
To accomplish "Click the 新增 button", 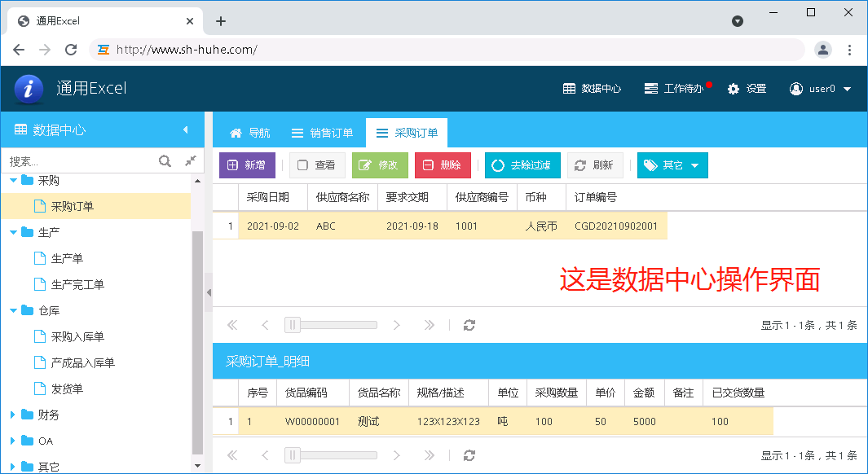I will [x=247, y=165].
